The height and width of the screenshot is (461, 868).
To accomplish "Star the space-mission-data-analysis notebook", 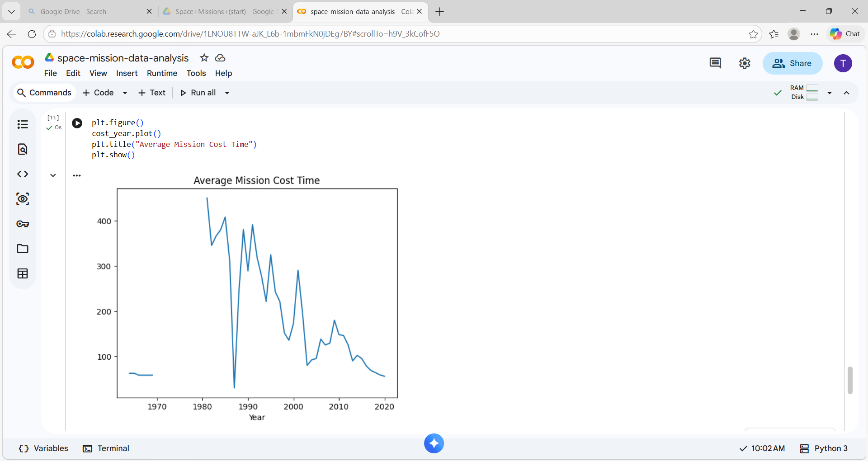I will click(x=204, y=57).
